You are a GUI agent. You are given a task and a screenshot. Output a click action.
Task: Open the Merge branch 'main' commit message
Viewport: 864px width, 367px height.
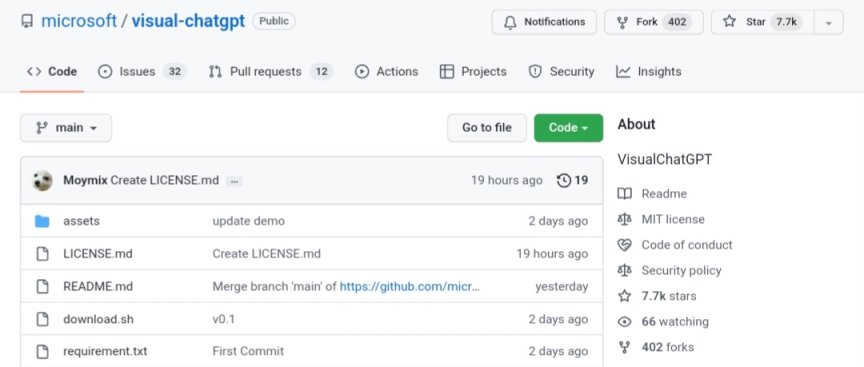click(x=274, y=287)
